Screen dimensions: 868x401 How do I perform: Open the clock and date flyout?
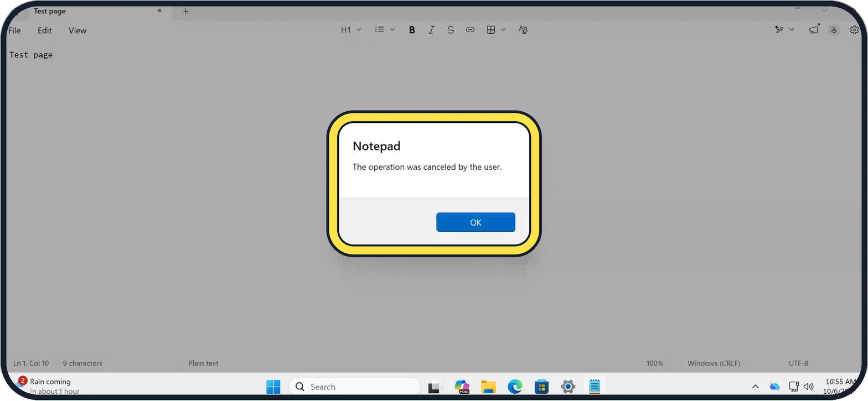[841, 386]
